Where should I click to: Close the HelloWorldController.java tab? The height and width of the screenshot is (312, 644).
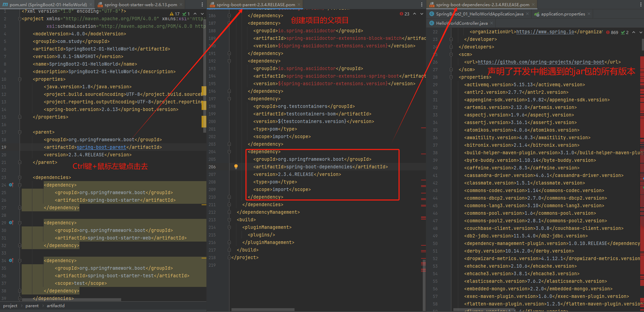point(492,23)
